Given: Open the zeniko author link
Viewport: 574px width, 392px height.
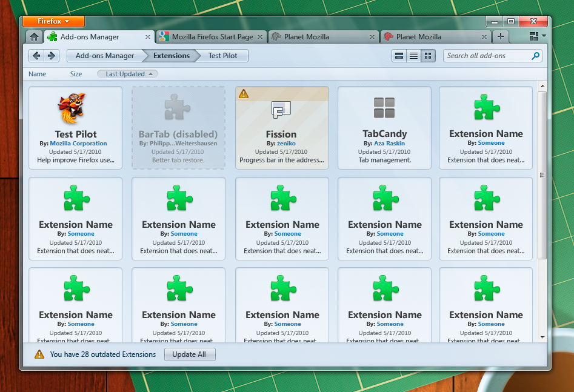Looking at the screenshot, I should (286, 144).
